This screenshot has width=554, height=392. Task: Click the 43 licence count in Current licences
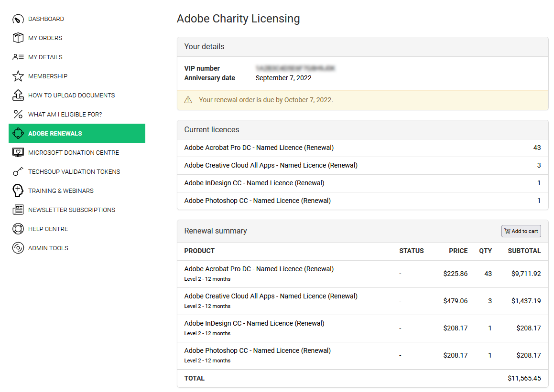pos(537,148)
